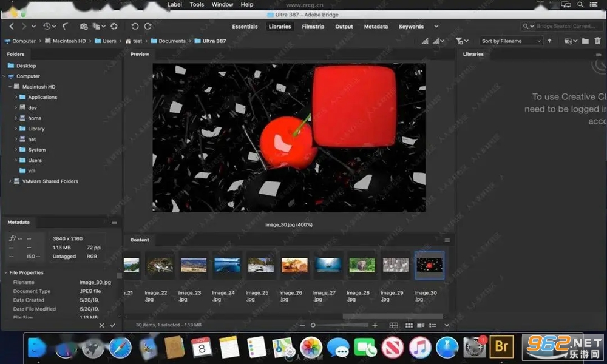Open the search options magnifier dropdown
The image size is (607, 364).
coord(529,26)
